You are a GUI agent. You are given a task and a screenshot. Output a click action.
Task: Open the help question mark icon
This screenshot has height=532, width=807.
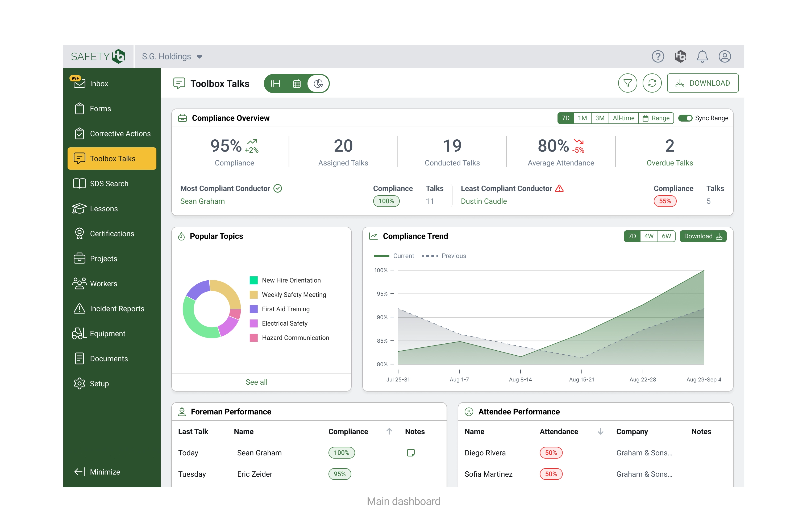[658, 56]
